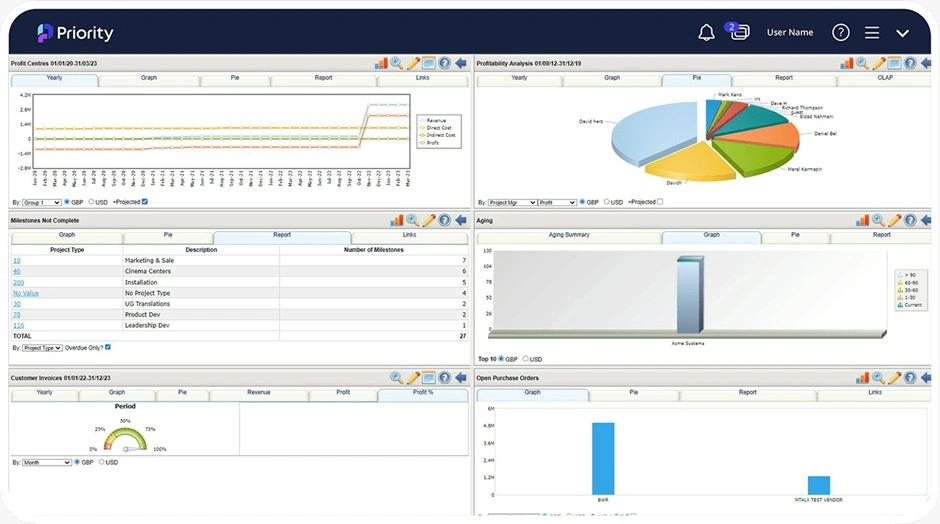Click the Acme Systems aging bar
This screenshot has height=524, width=940.
(x=689, y=294)
